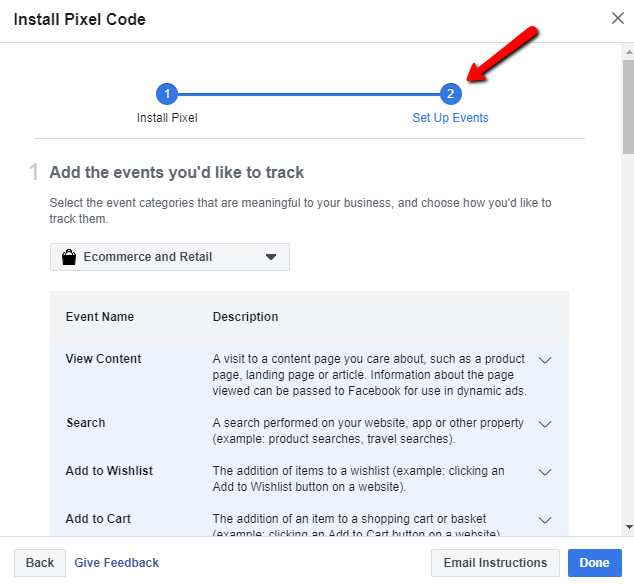Screen dimensions: 634x584
Task: Click the Email Instructions button
Action: [495, 563]
